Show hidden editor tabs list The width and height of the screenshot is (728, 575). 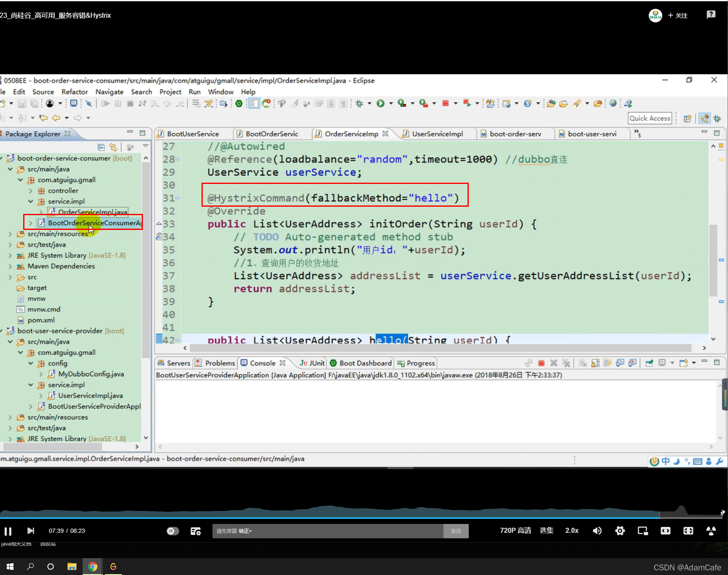637,133
